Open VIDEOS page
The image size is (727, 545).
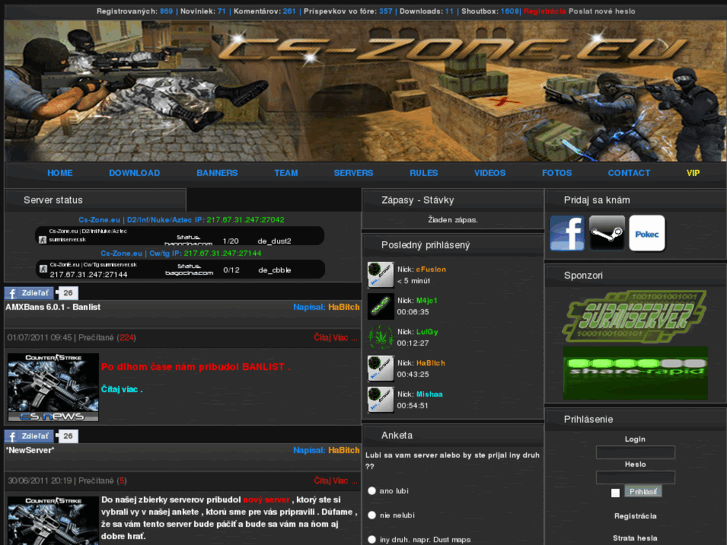click(x=490, y=173)
